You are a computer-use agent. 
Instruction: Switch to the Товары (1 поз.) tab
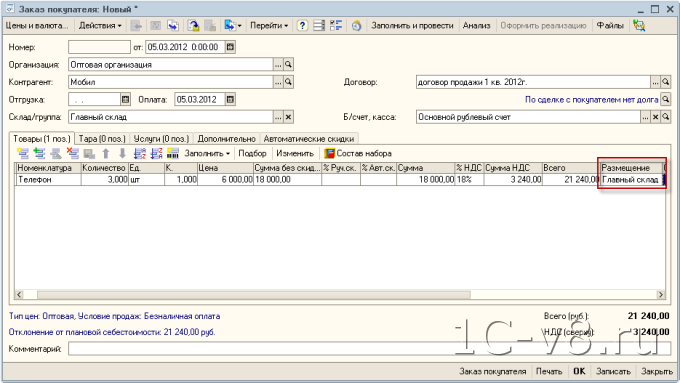point(42,138)
